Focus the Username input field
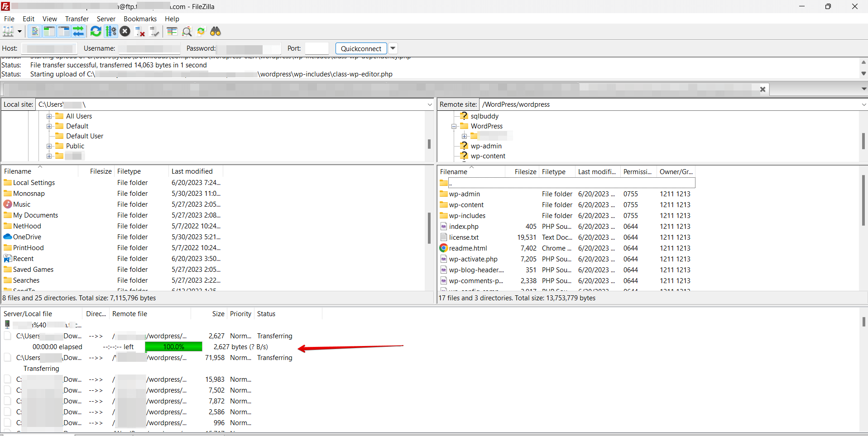The image size is (868, 436). [149, 48]
